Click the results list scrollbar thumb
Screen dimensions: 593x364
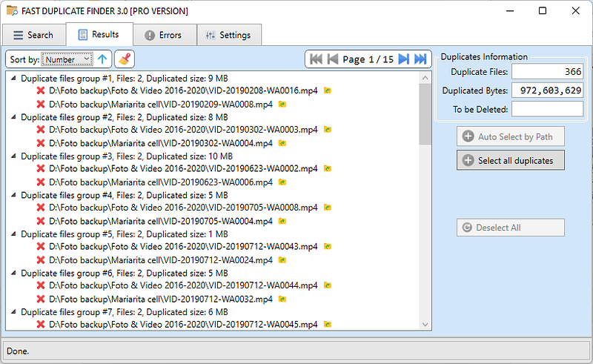pos(425,114)
